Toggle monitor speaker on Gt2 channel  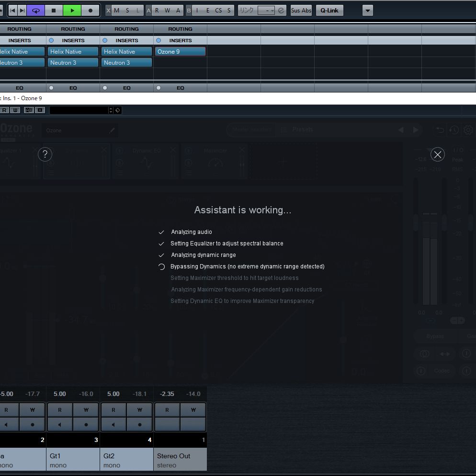point(113,424)
